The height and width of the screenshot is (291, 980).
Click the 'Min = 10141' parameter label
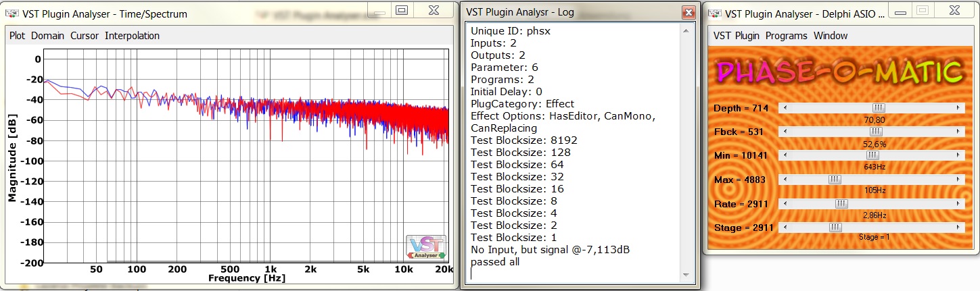(x=742, y=156)
